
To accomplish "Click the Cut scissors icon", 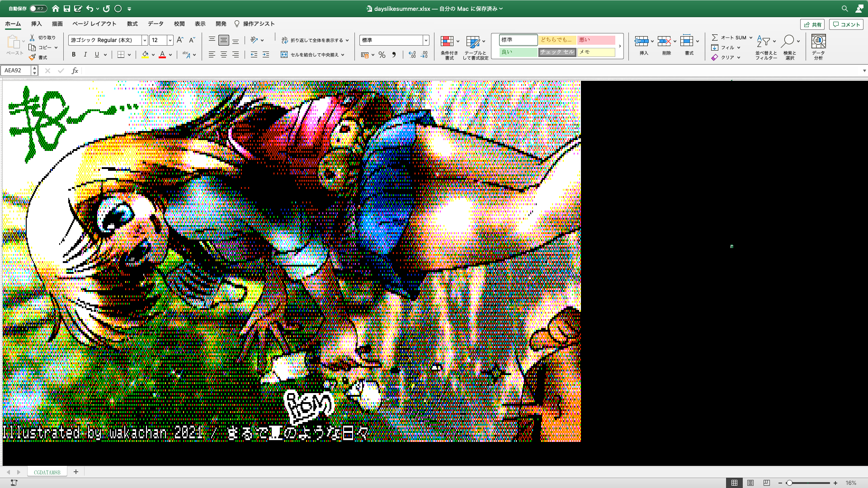I will (x=32, y=38).
